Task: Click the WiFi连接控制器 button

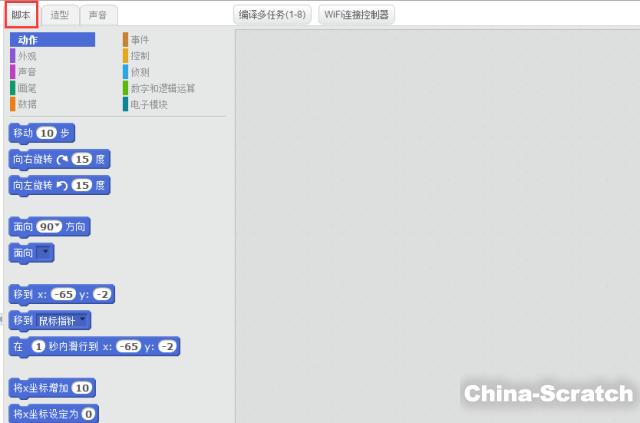Action: [x=356, y=15]
